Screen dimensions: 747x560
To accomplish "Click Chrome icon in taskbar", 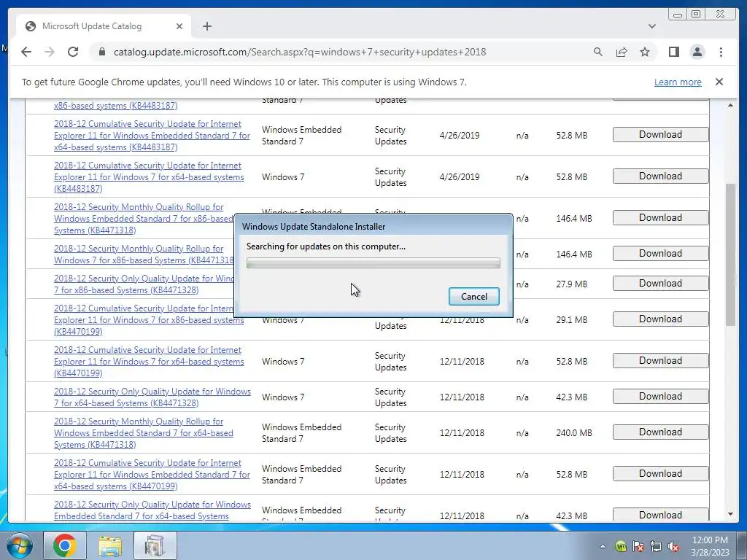I will point(65,545).
